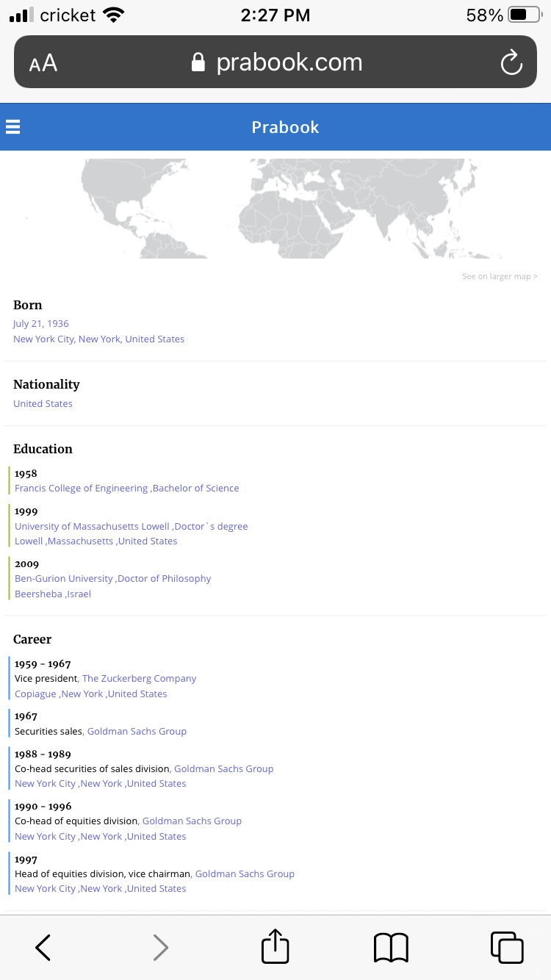
Task: Tap the 2:27 PM clock in status bar
Action: pos(275,15)
